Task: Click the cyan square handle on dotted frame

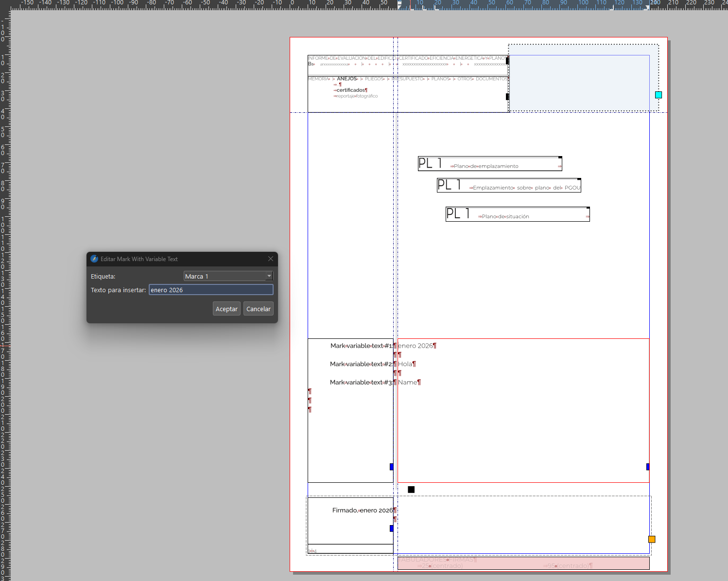Action: point(659,95)
